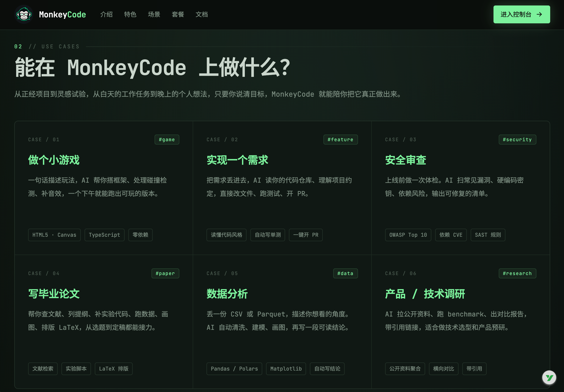Screen dimensions: 564x392
Task: Click the HTML5 · Canvas chip
Action: pyautogui.click(x=54, y=235)
